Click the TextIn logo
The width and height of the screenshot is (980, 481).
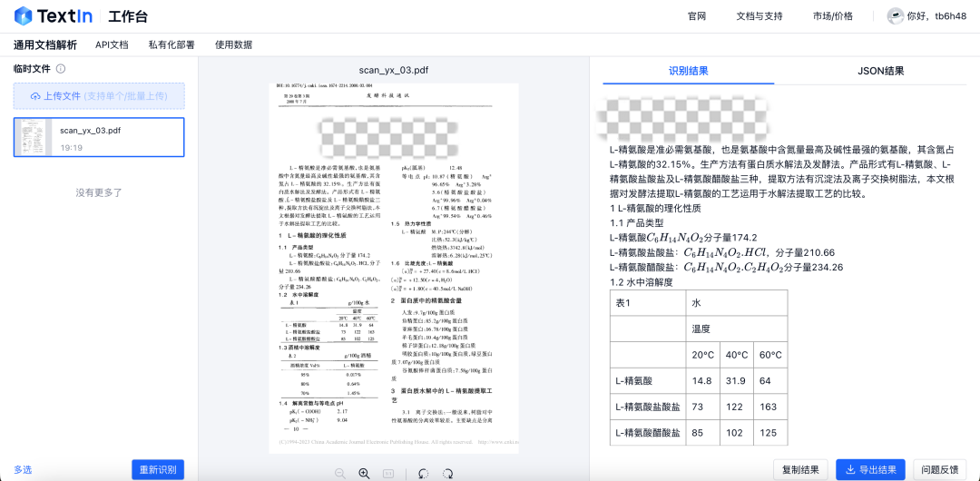point(53,15)
